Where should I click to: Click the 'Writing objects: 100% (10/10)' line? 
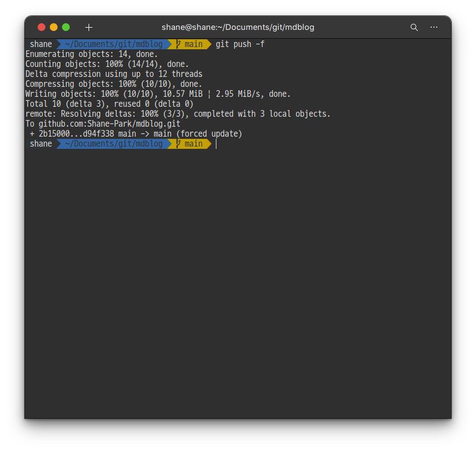158,94
